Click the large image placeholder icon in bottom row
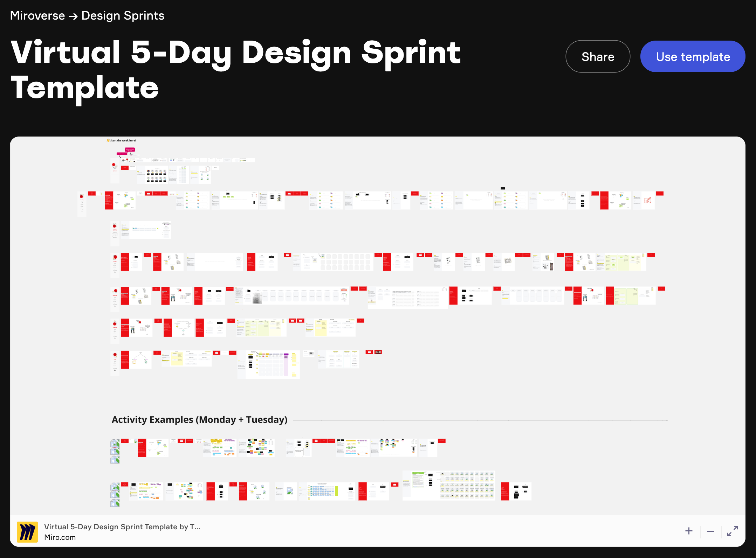The width and height of the screenshot is (756, 558). click(290, 491)
